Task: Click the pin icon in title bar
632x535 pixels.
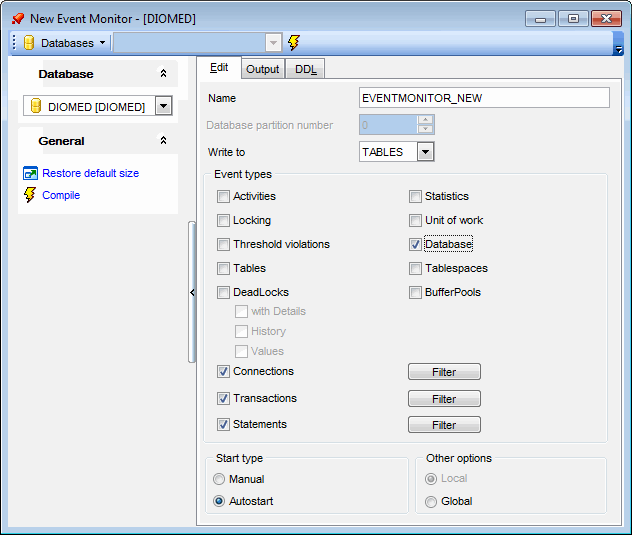Action: pyautogui.click(x=17, y=18)
